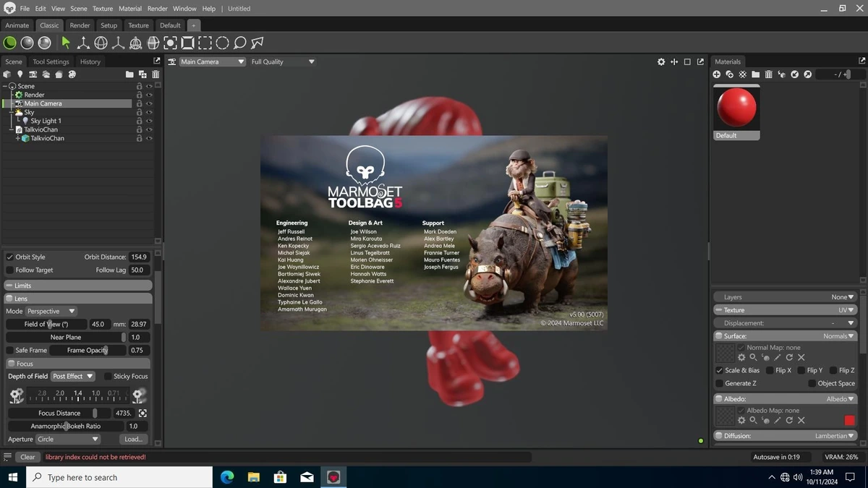The image size is (868, 488).
Task: Disable the Orbit Style checkbox
Action: click(10, 257)
